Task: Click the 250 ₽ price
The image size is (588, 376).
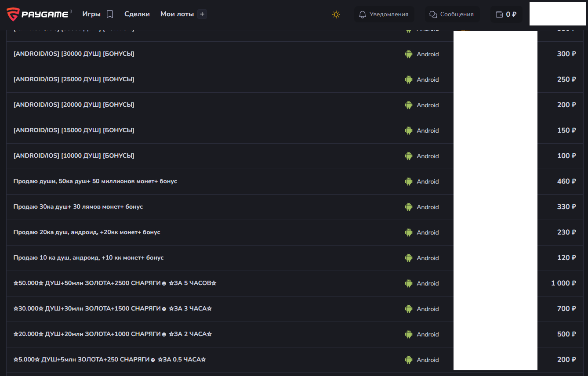Action: coord(566,80)
